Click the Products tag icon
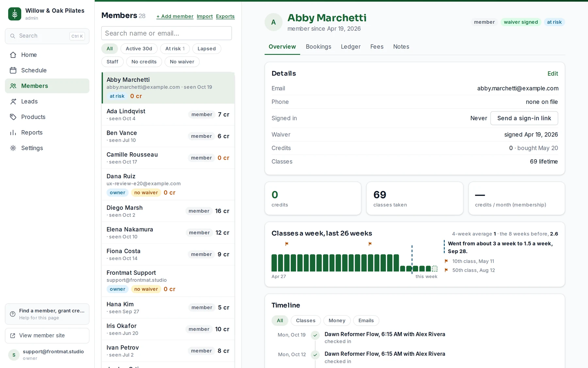588x368 pixels. point(13,117)
